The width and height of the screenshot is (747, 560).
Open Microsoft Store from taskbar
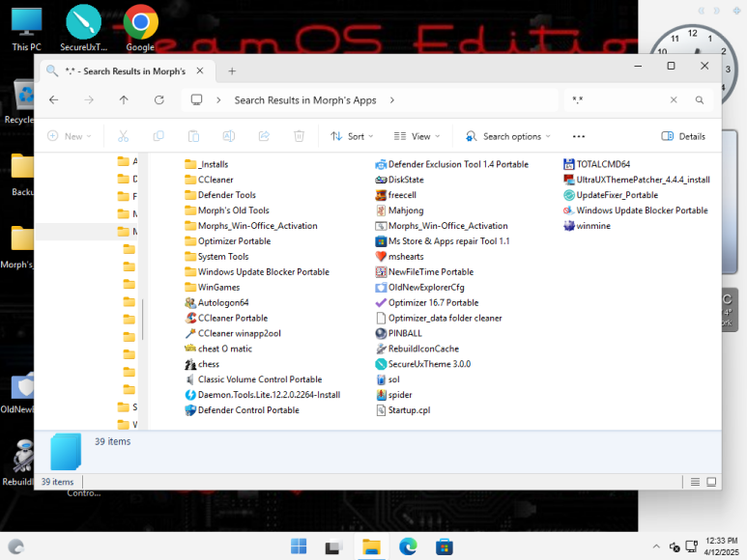(x=444, y=546)
